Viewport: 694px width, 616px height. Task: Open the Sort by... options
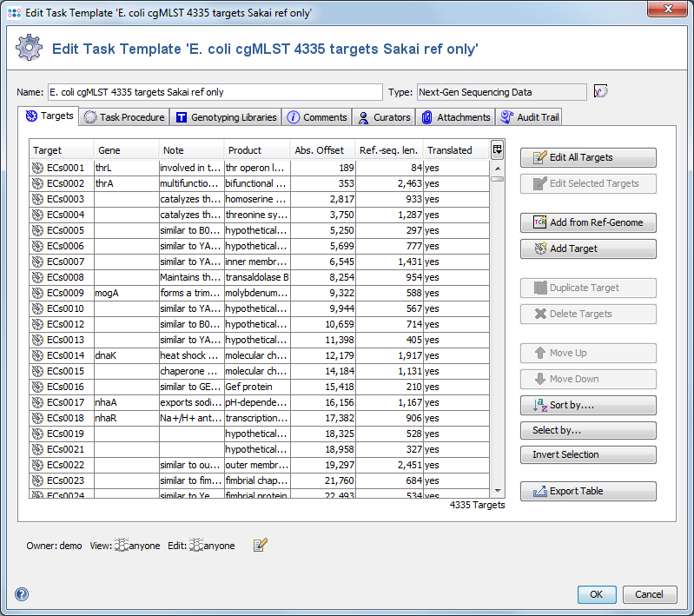[x=588, y=405]
